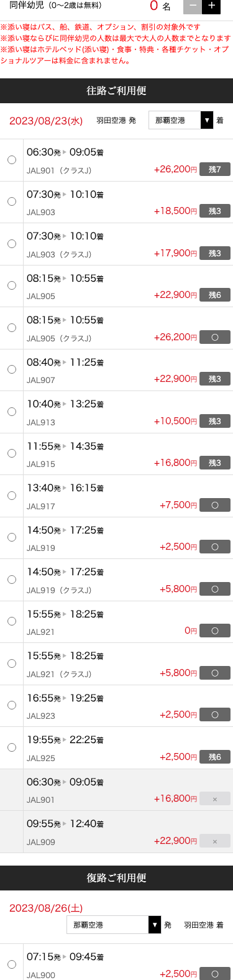Click the outbound date 2023/08/23(水)

46,121
